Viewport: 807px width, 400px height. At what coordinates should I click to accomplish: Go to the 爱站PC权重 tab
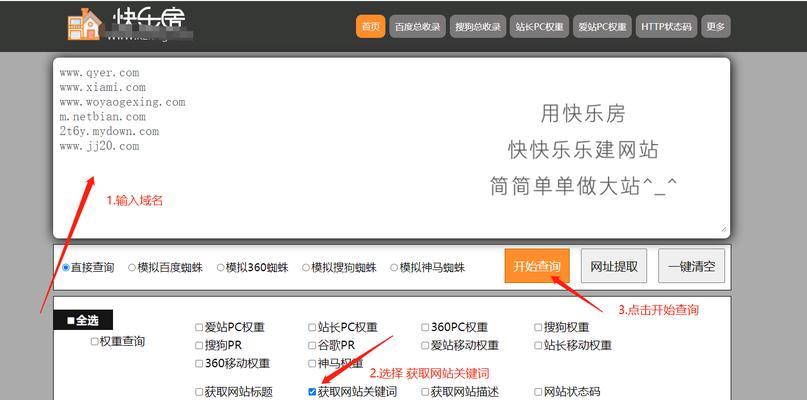(x=602, y=27)
